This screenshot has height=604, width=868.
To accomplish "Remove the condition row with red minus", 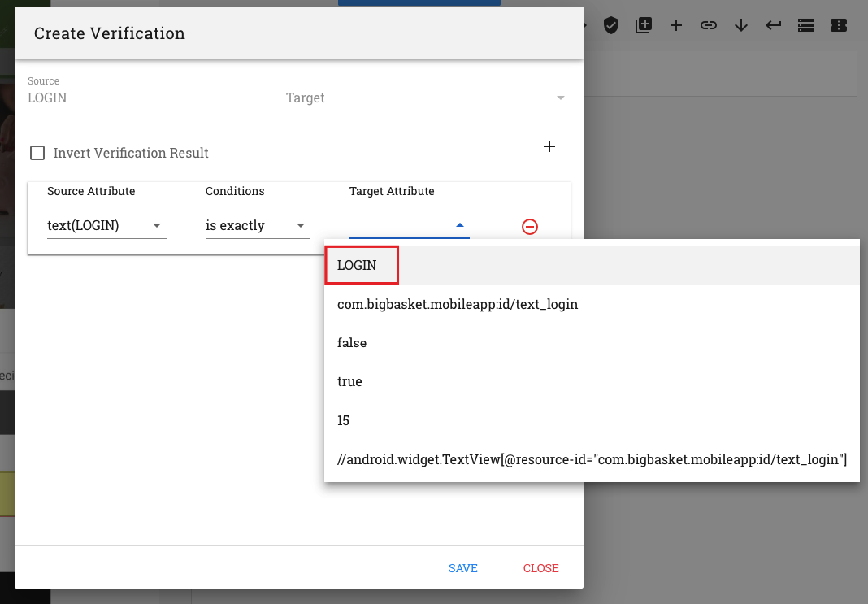I will pyautogui.click(x=530, y=227).
